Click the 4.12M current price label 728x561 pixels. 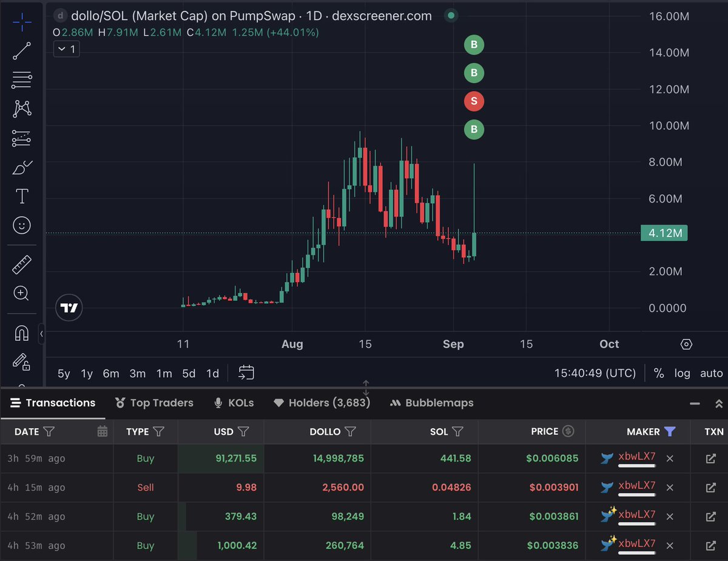pyautogui.click(x=664, y=233)
